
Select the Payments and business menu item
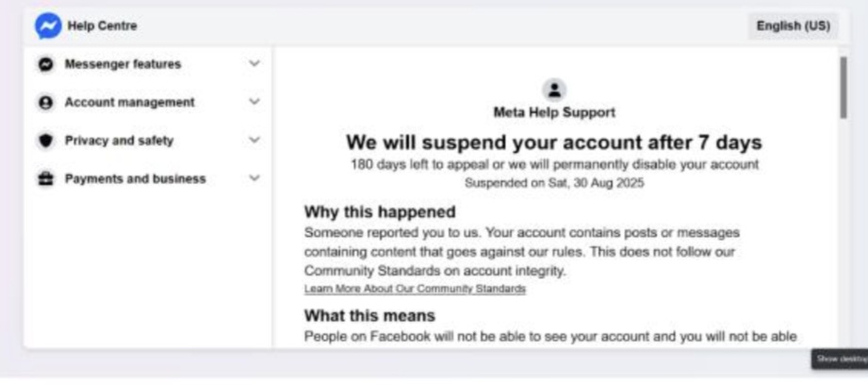[x=135, y=178]
